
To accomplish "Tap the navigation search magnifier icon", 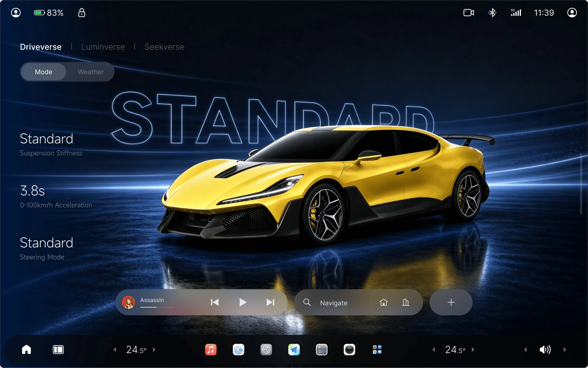I will tap(307, 303).
